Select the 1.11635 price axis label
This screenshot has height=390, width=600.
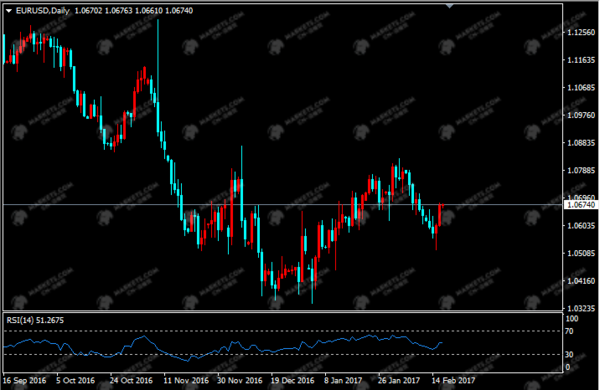pos(581,60)
